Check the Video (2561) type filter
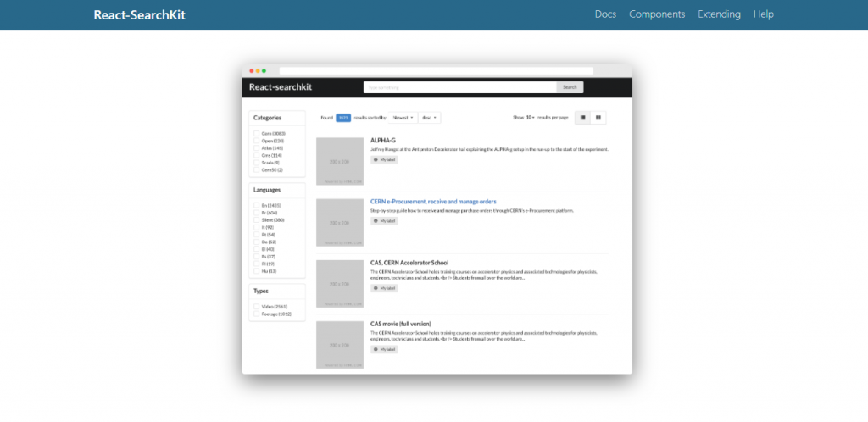This screenshot has width=868, height=422. 256,307
